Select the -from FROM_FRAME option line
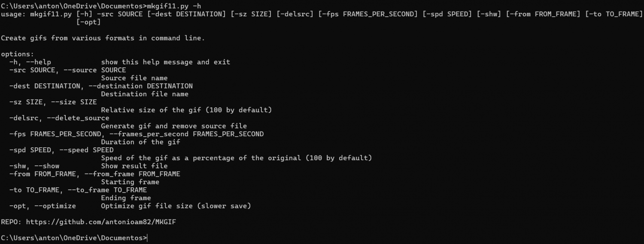644x244 pixels. pyautogui.click(x=94, y=174)
